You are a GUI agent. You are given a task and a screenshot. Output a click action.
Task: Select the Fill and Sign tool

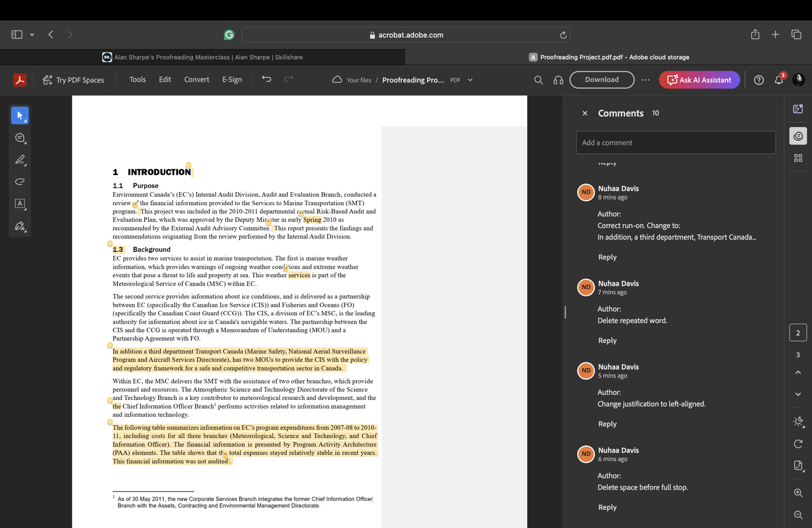[20, 226]
